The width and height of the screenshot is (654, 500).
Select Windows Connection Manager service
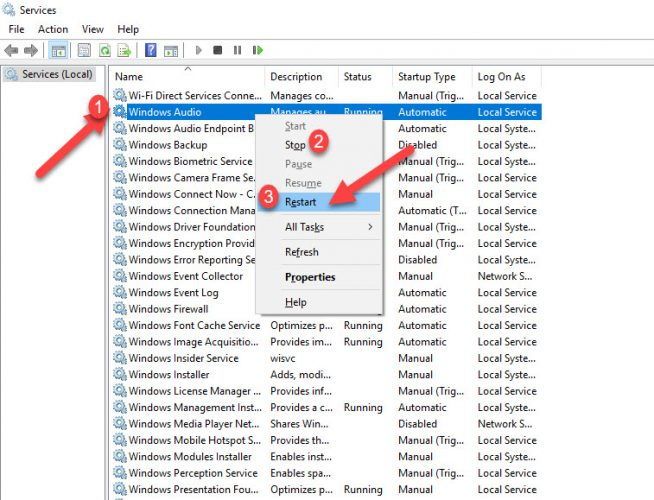pyautogui.click(x=191, y=211)
